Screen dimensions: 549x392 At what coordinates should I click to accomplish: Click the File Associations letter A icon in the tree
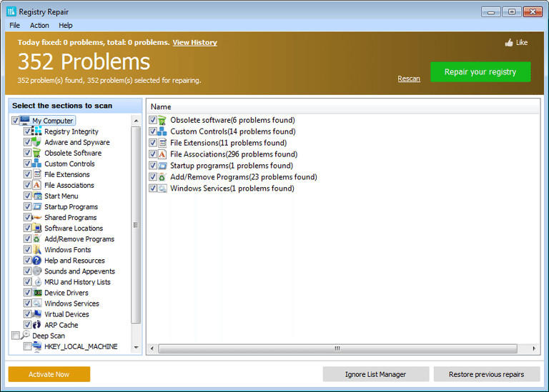[x=36, y=185]
